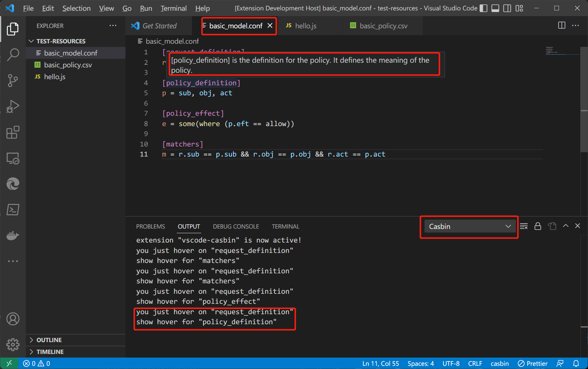The image size is (588, 369).
Task: Open the Go menu
Action: (127, 8)
